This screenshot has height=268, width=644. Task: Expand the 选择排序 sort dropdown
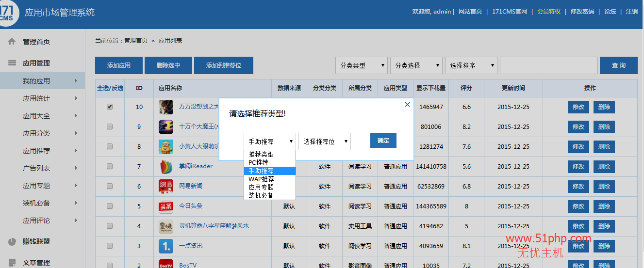coord(471,65)
